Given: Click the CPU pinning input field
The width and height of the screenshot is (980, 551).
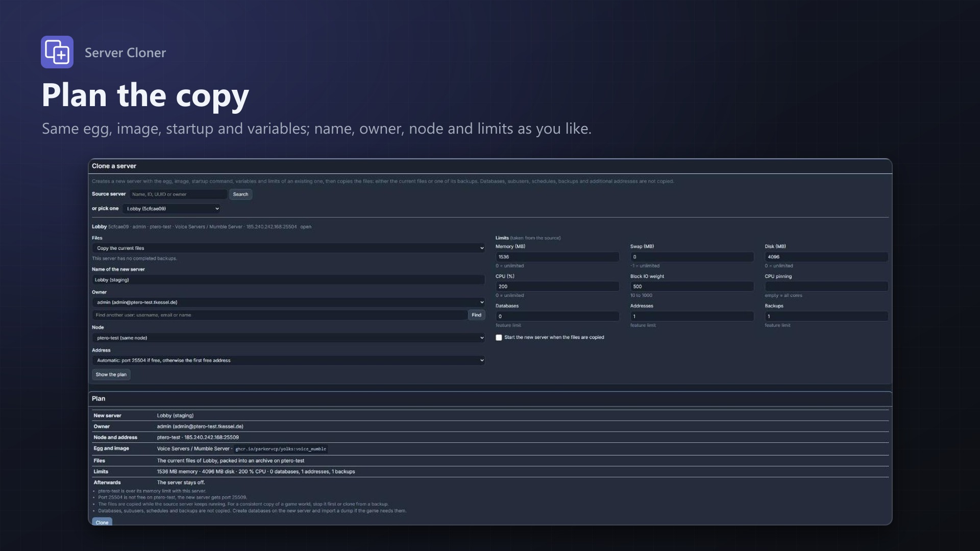Looking at the screenshot, I should pyautogui.click(x=826, y=287).
